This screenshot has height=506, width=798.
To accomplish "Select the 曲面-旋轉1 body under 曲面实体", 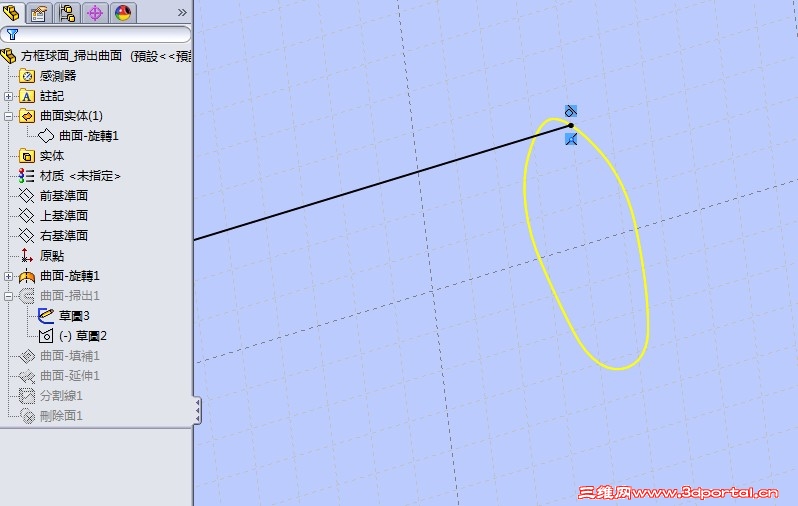I will (x=89, y=136).
